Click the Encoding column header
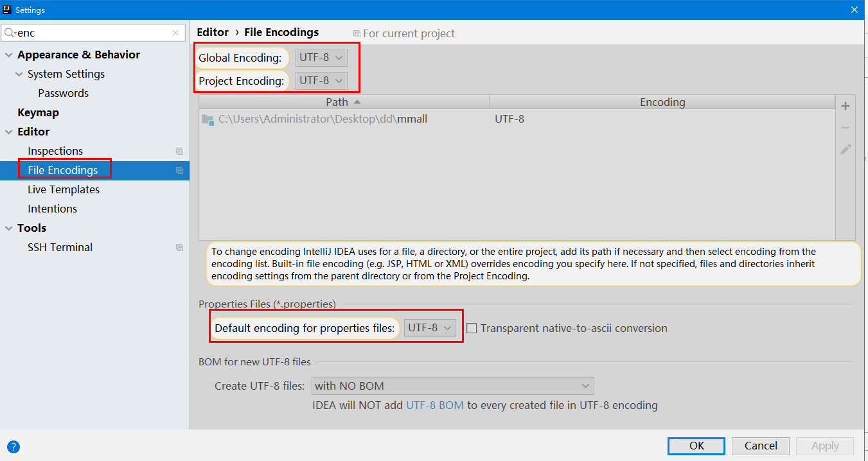This screenshot has width=868, height=461. pyautogui.click(x=662, y=102)
